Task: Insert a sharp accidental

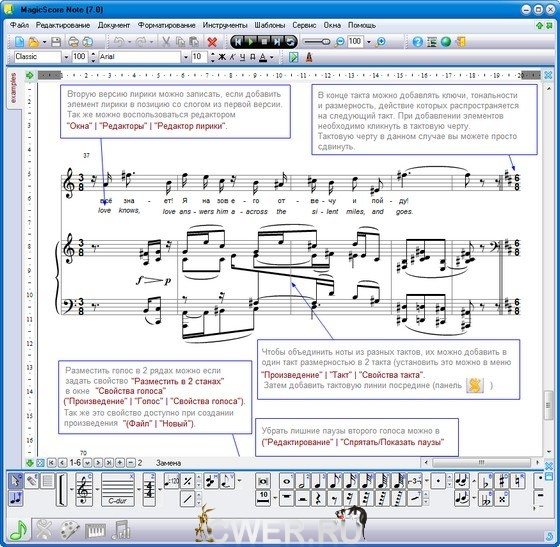Action: tap(502, 482)
